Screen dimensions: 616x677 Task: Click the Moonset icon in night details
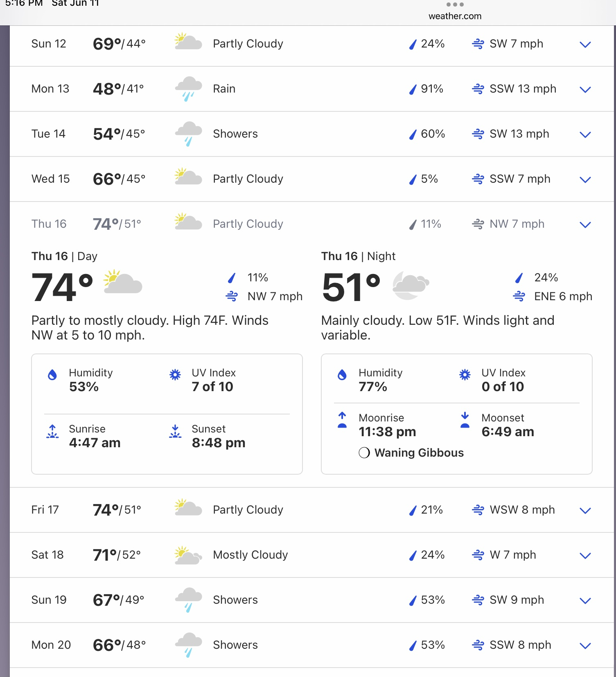465,420
